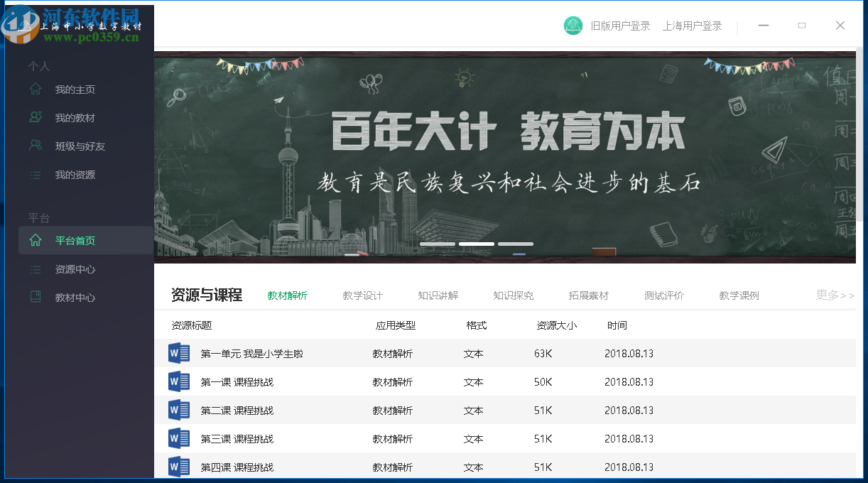This screenshot has width=868, height=483.
Task: Switch to the 拓展素材 section
Action: tap(588, 295)
